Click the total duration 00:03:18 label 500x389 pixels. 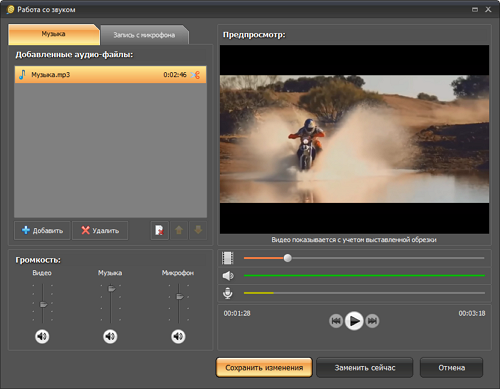(472, 313)
